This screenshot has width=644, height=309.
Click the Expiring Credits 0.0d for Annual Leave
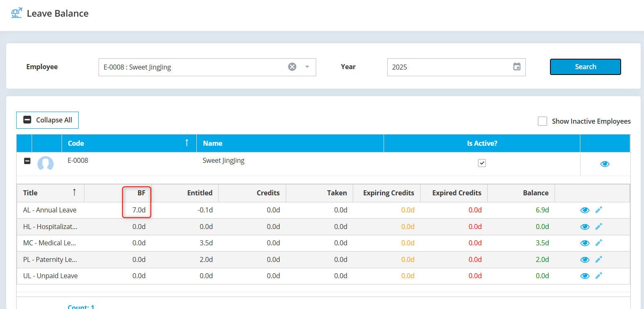tap(408, 210)
